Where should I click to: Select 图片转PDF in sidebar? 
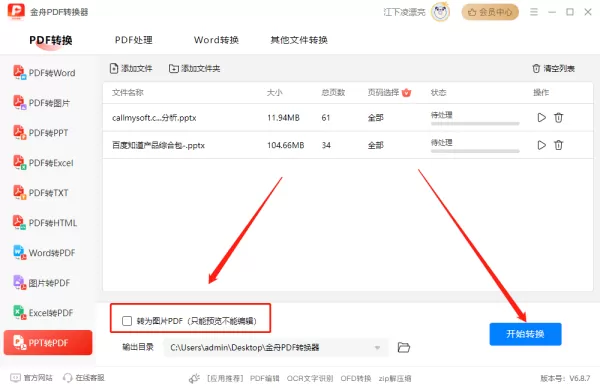click(x=41, y=282)
